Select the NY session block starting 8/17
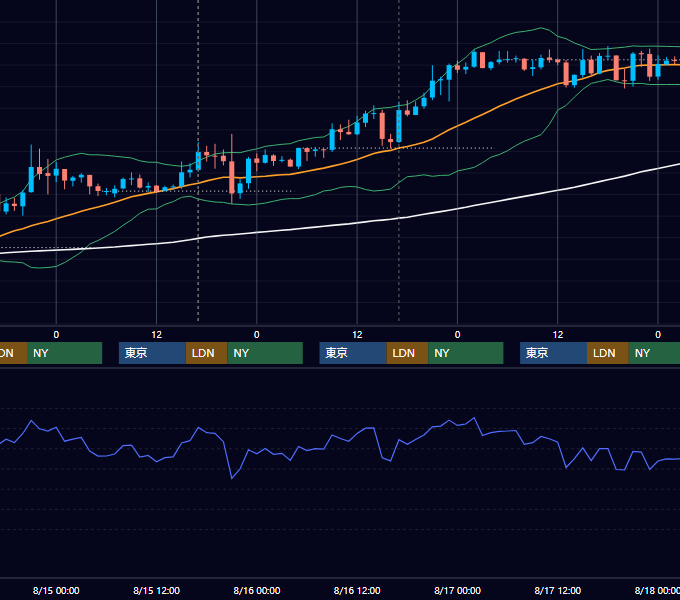Image resolution: width=680 pixels, height=600 pixels. click(x=654, y=353)
